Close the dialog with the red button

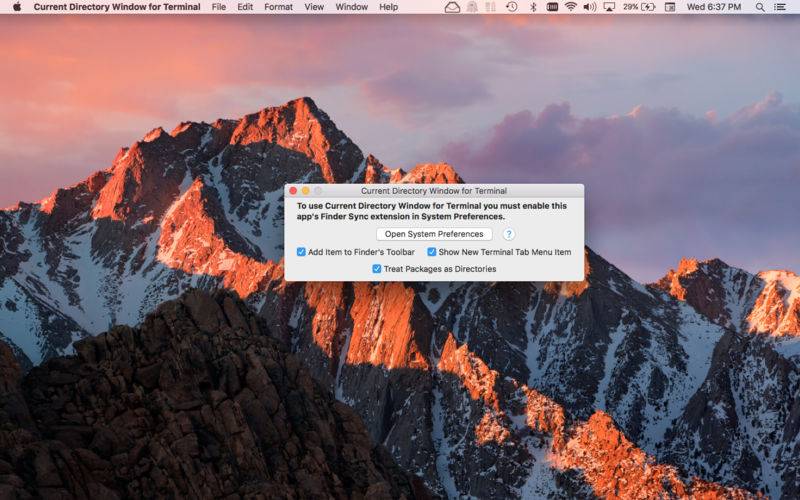click(x=293, y=191)
